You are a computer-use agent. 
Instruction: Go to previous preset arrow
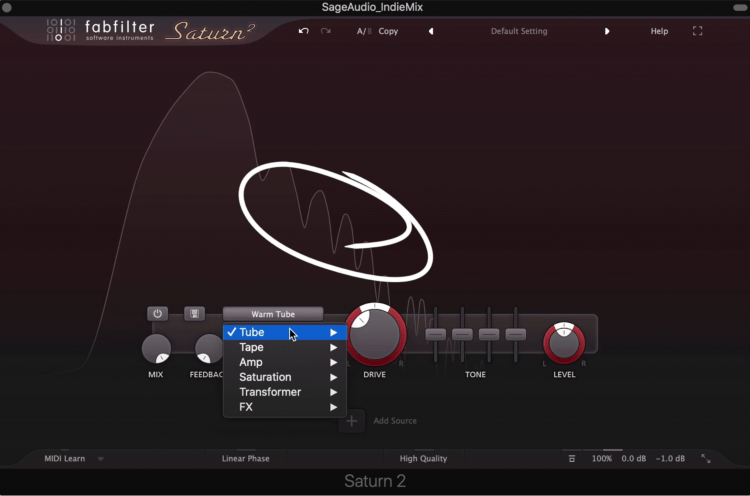click(431, 31)
